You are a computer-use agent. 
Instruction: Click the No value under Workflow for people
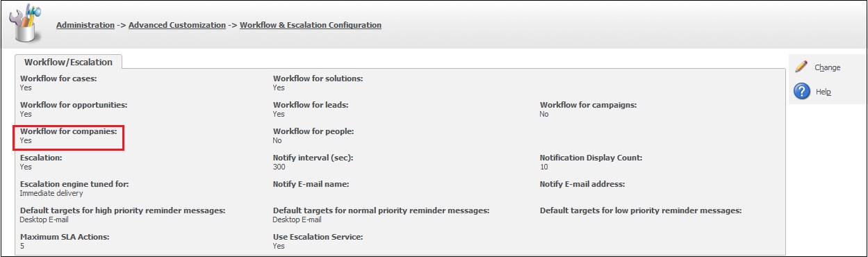(x=277, y=140)
